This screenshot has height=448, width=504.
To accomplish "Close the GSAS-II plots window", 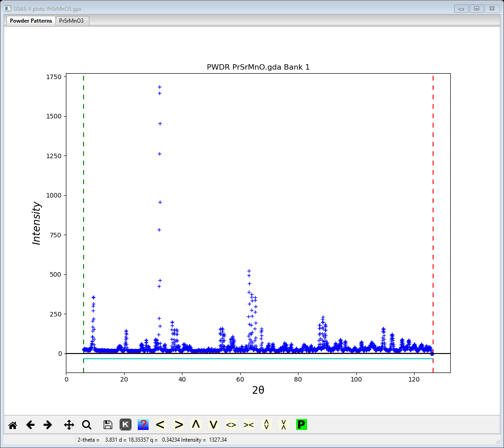I will pyautogui.click(x=492, y=9).
